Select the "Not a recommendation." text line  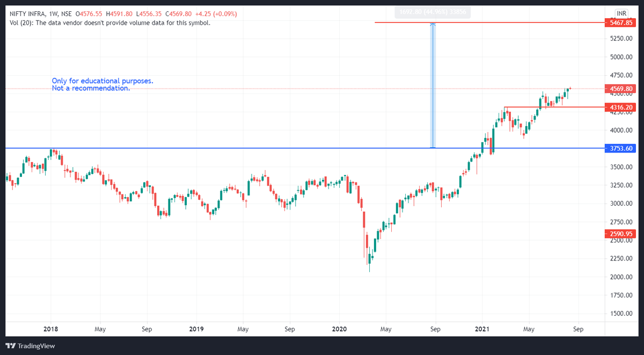click(91, 88)
